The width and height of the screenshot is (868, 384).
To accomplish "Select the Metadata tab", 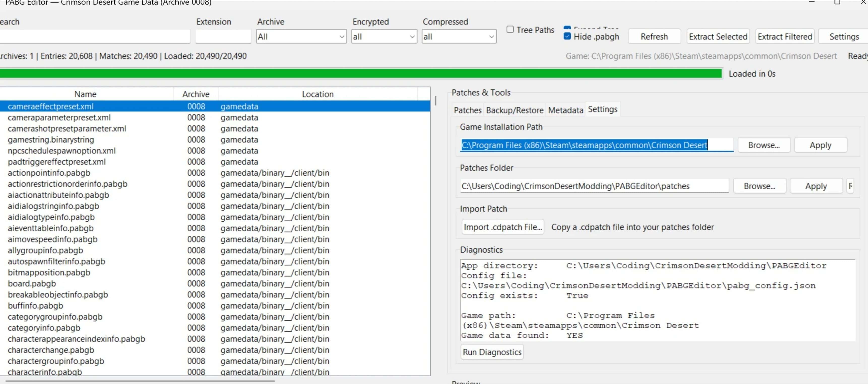I will click(565, 110).
